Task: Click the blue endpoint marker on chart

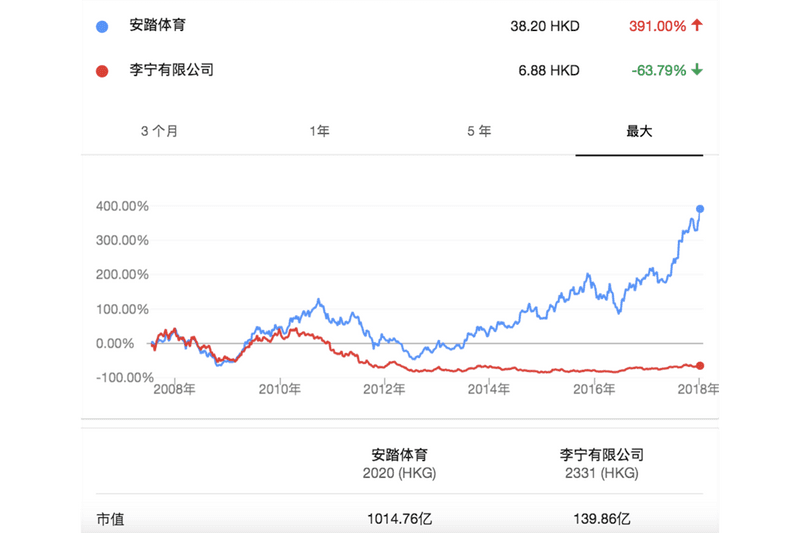Action: [x=700, y=209]
